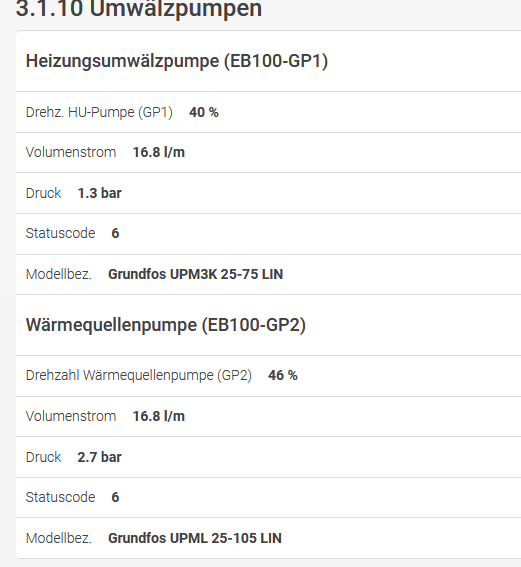Viewport: 521px width, 567px height.
Task: Select the Wärmequellenpumpe (EB100-GP2) section header
Action: coord(166,325)
